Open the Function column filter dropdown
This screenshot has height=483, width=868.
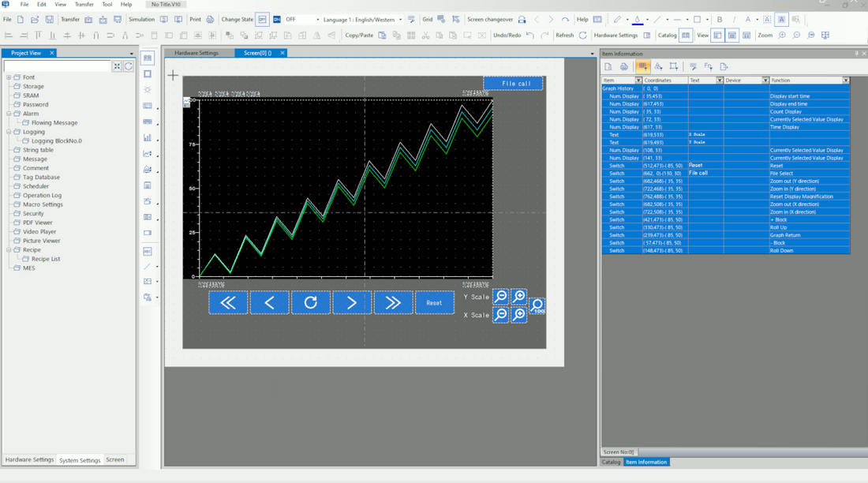(846, 80)
